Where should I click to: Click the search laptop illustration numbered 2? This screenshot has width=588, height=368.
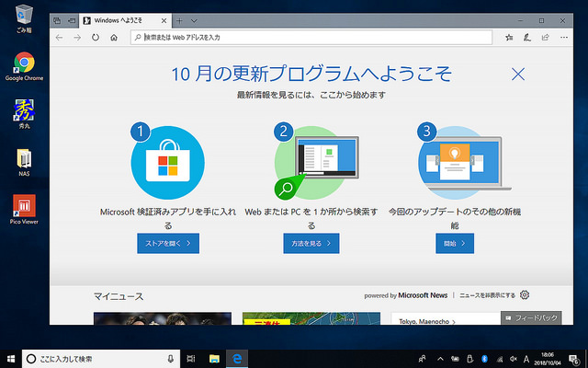[x=316, y=163]
